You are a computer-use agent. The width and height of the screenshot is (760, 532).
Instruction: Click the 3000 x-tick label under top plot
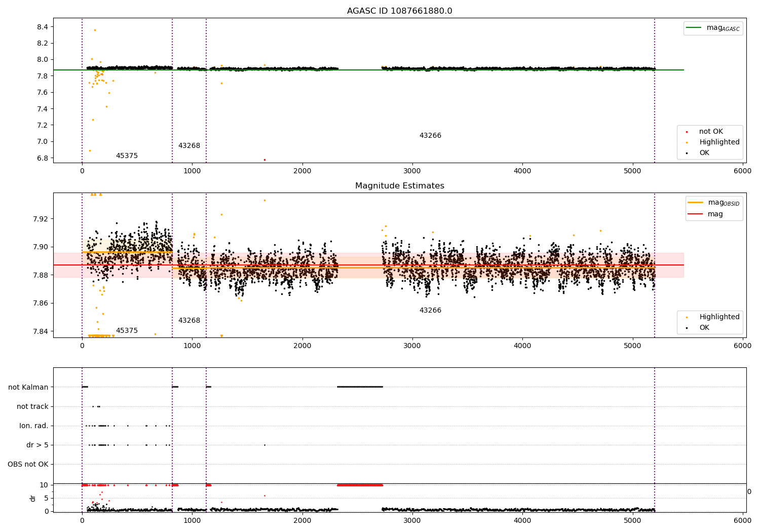click(x=412, y=171)
